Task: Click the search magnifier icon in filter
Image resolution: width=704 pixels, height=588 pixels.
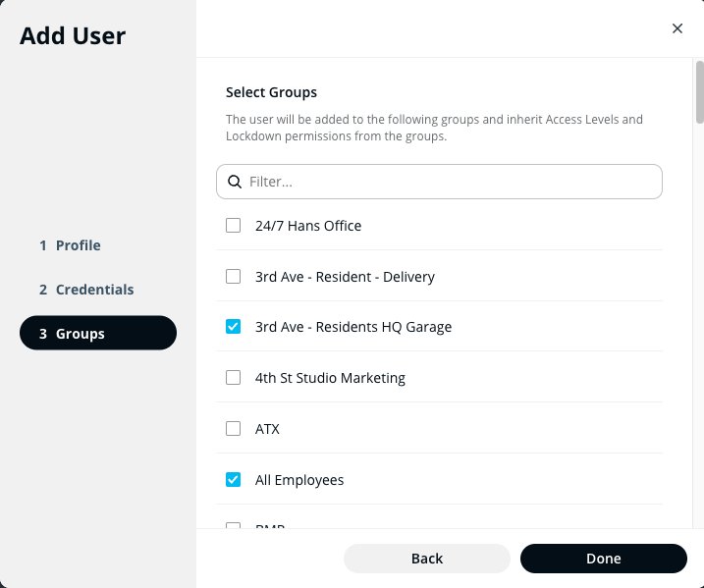Action: pyautogui.click(x=235, y=182)
